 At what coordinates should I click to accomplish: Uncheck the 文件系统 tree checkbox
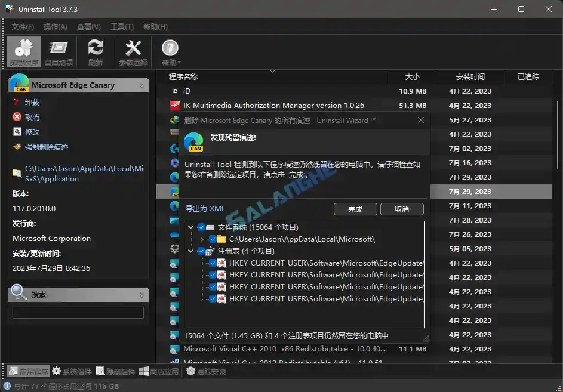200,227
